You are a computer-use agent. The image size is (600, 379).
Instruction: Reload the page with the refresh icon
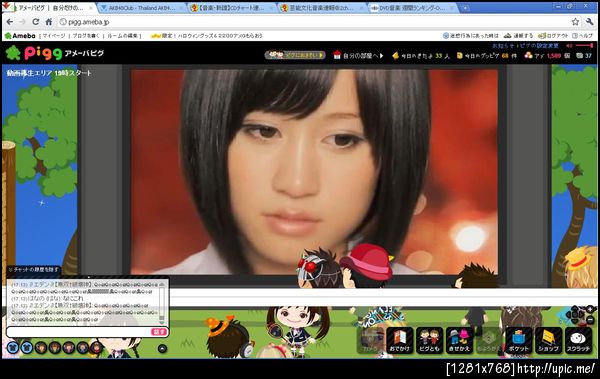(36, 22)
